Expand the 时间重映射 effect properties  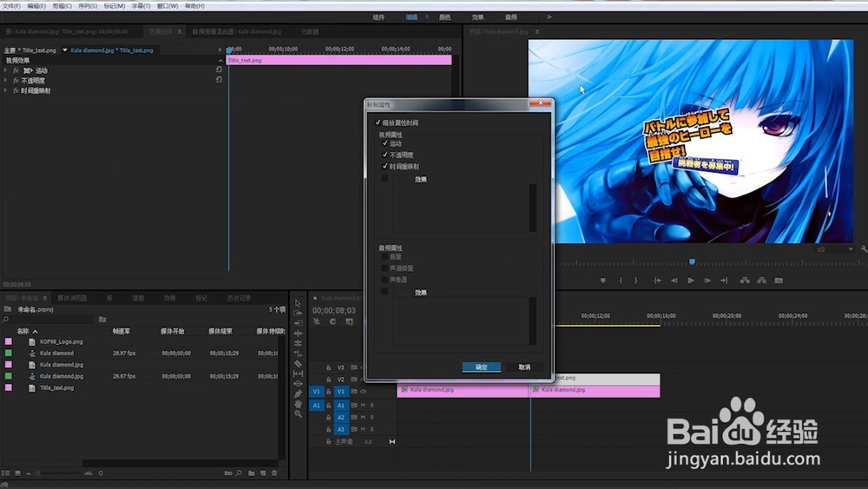point(5,90)
